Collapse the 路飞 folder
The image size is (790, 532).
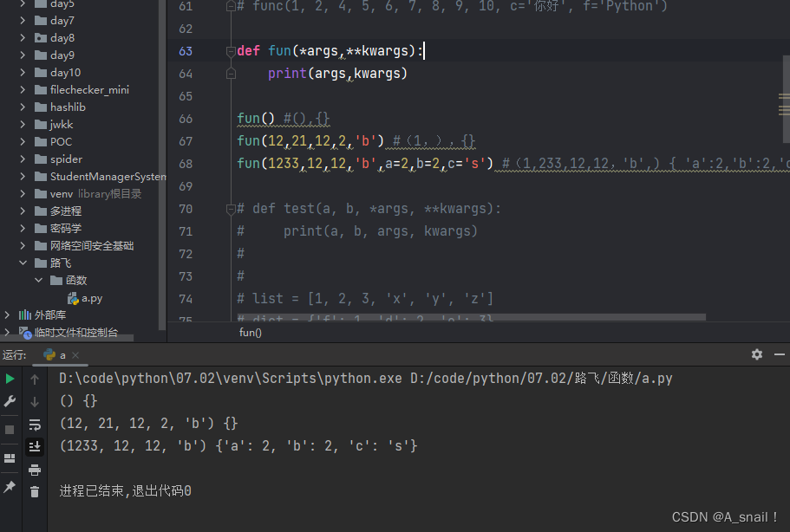tap(23, 263)
